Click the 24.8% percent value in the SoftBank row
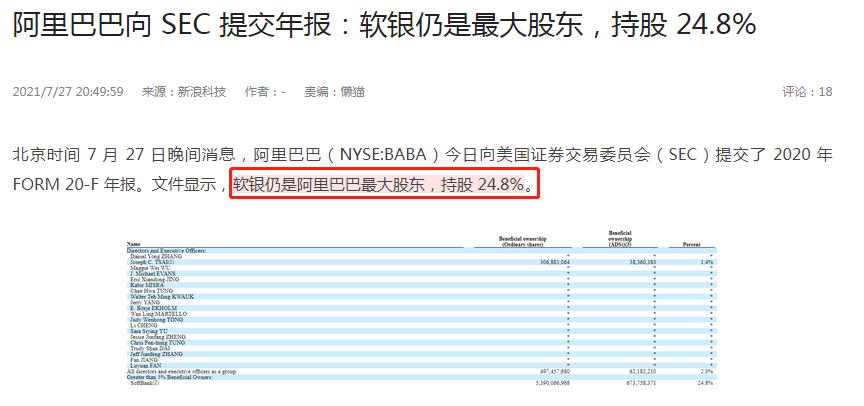Image resolution: width=864 pixels, height=406 pixels. (x=706, y=383)
